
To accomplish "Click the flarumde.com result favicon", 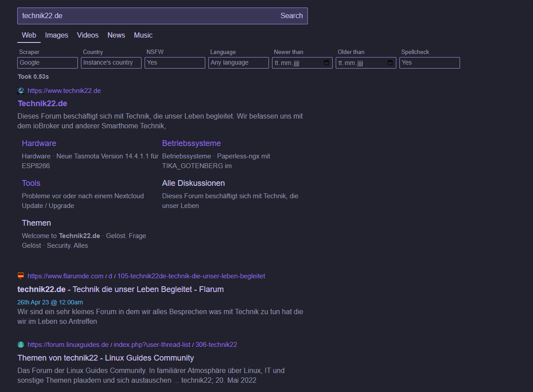I will point(21,276).
